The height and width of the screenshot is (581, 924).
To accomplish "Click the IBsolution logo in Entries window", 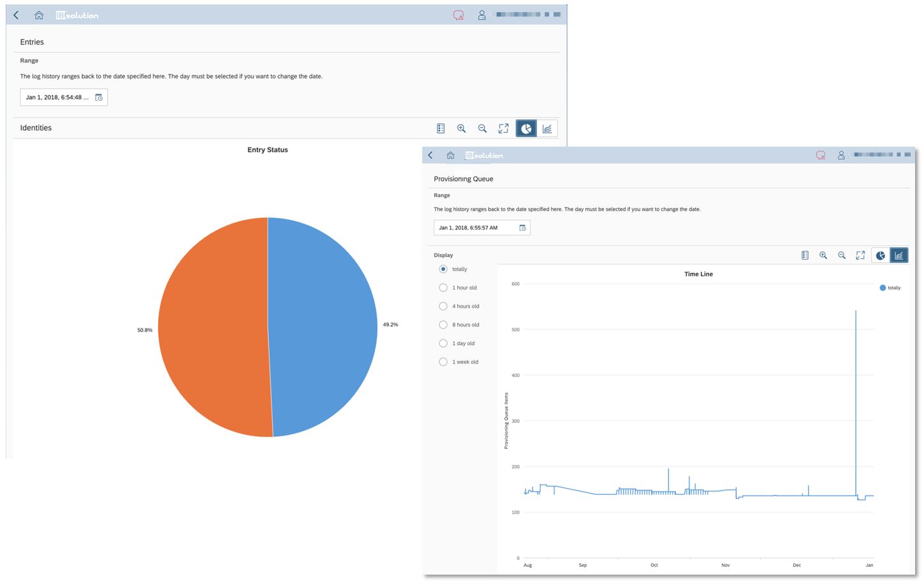I will pos(77,15).
